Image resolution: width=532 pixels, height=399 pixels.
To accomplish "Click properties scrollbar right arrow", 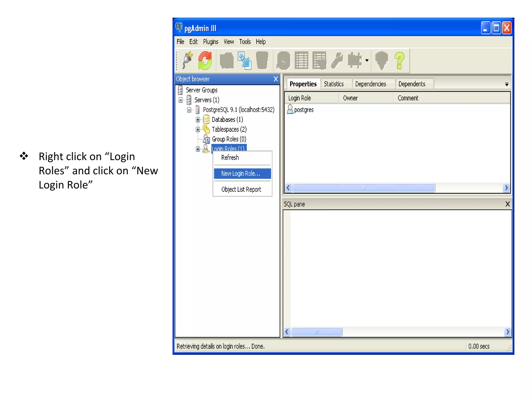I will point(506,188).
